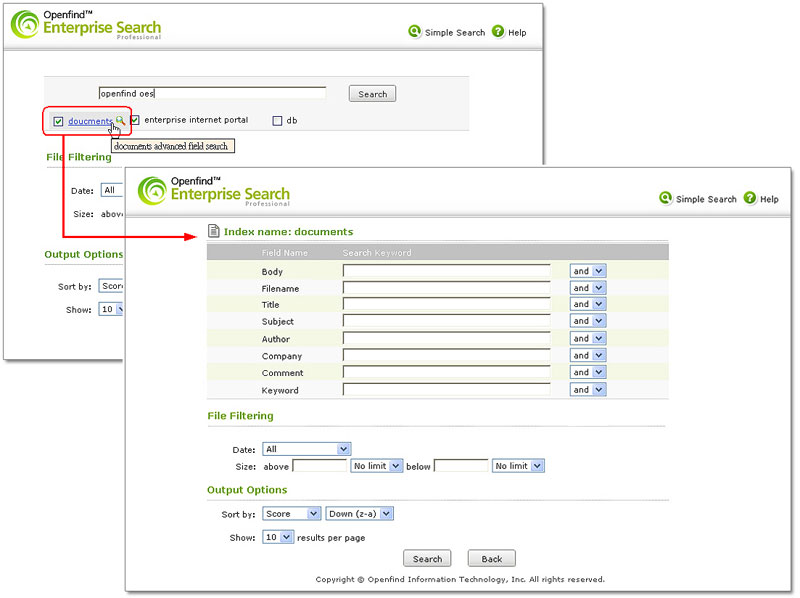Screen dimensions: 800x598
Task: Click the Keyword search keyword field
Action: pos(446,390)
